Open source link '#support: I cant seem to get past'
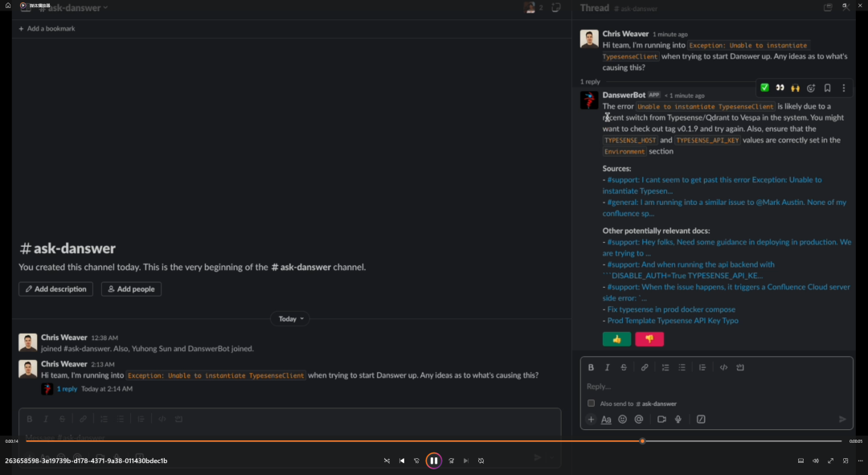This screenshot has height=475, width=868. 712,185
